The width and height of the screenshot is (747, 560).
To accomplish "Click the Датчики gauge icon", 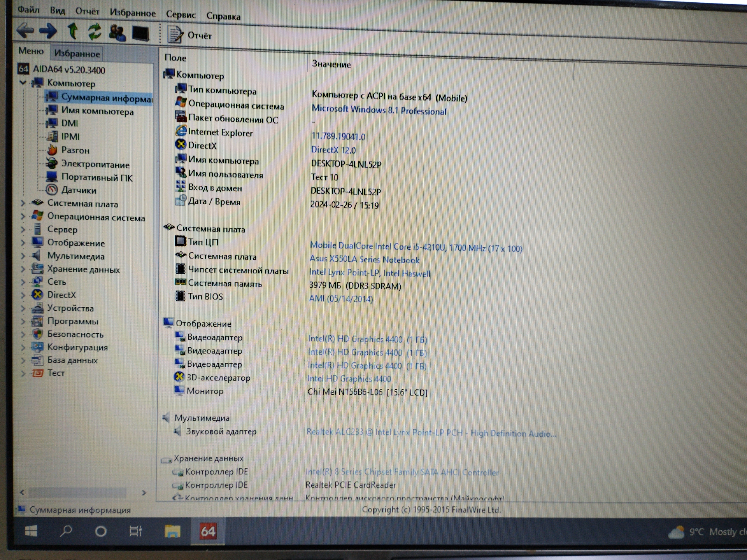I will [52, 190].
